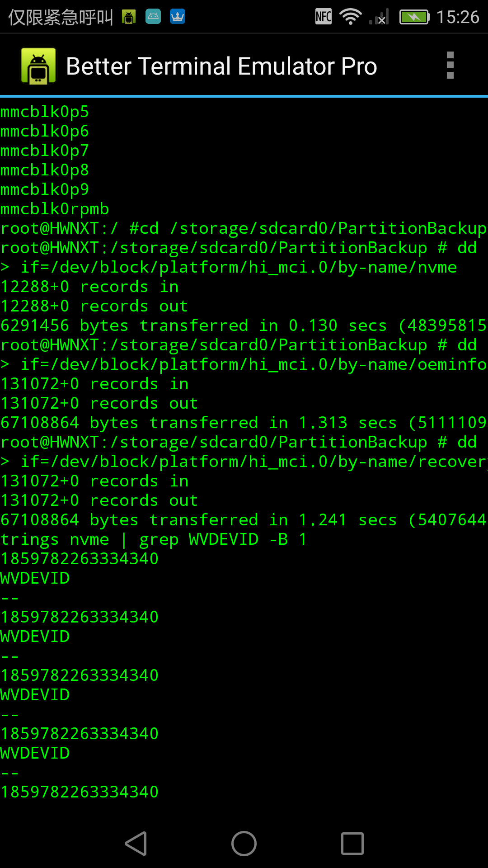Tap the mmcblk0rpmb output line
This screenshot has height=868, width=488.
click(55, 209)
